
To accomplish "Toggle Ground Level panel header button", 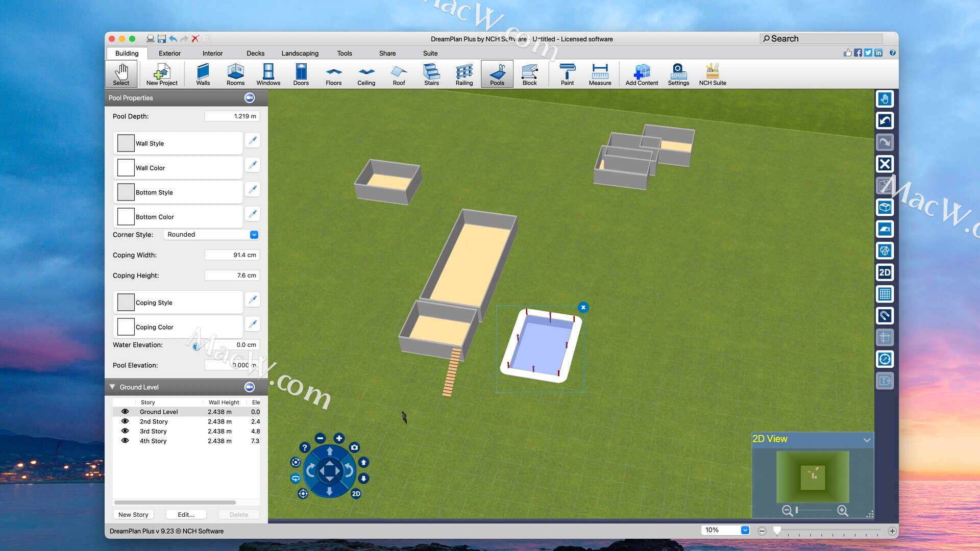I will click(x=249, y=387).
